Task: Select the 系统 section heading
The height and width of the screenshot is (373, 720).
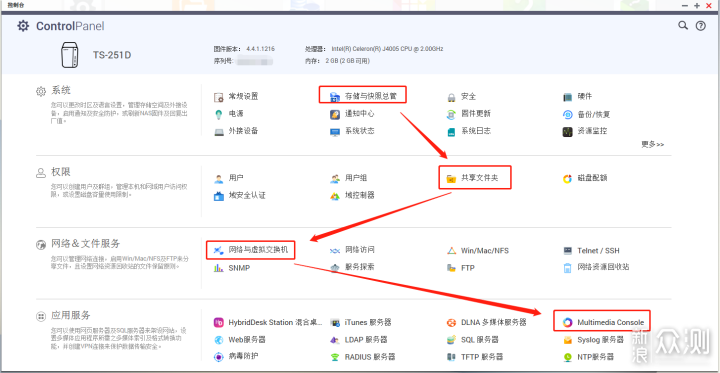Action: pyautogui.click(x=61, y=90)
